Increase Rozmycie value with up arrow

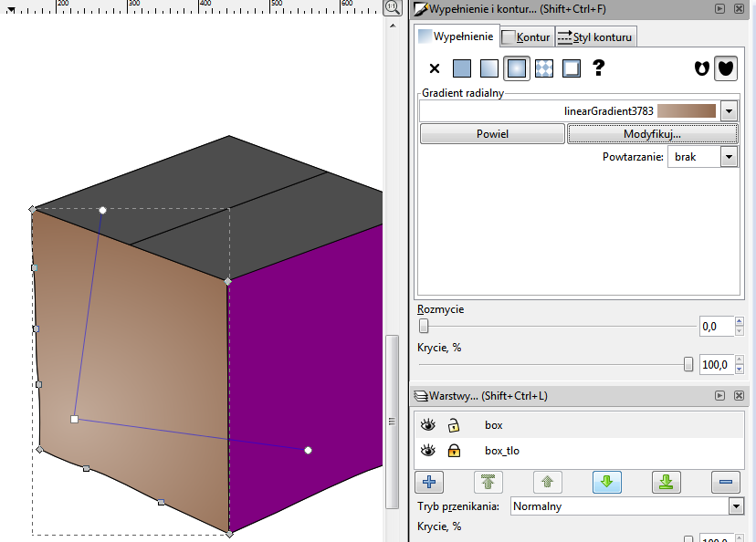coord(740,322)
